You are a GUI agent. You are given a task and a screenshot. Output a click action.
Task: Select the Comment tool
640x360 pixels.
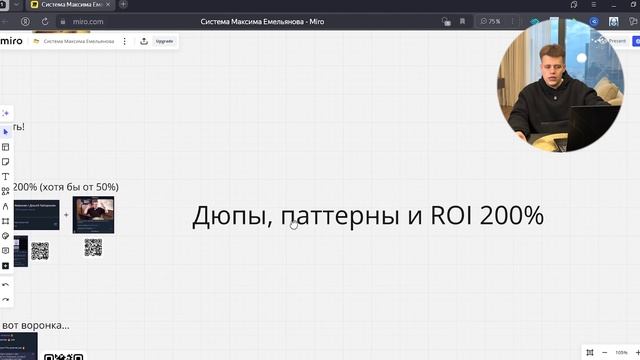point(5,251)
